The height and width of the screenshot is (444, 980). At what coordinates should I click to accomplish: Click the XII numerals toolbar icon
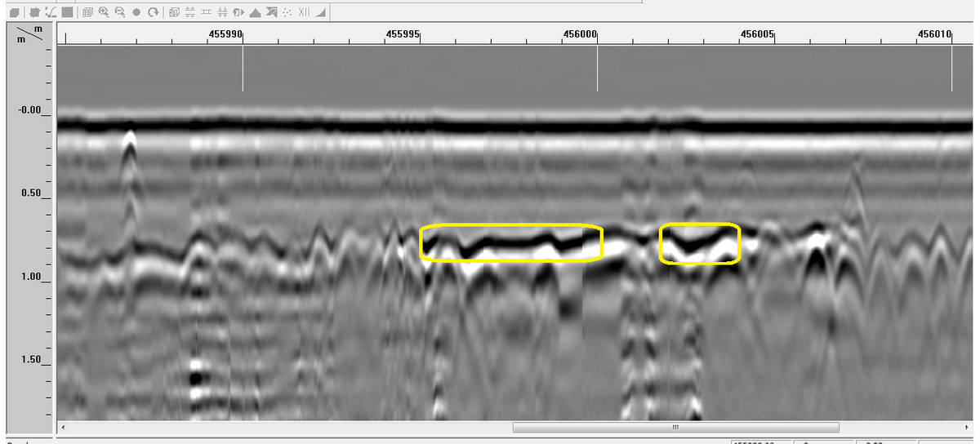click(x=303, y=12)
